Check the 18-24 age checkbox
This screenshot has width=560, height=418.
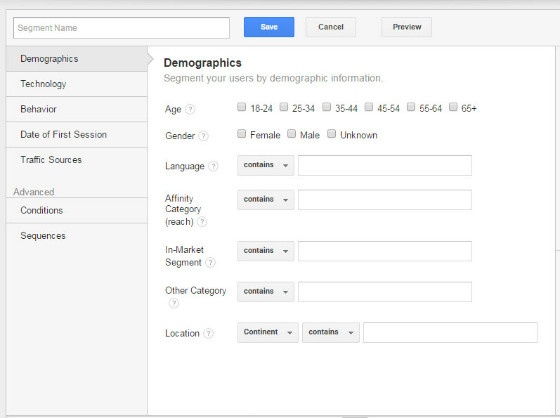(242, 107)
